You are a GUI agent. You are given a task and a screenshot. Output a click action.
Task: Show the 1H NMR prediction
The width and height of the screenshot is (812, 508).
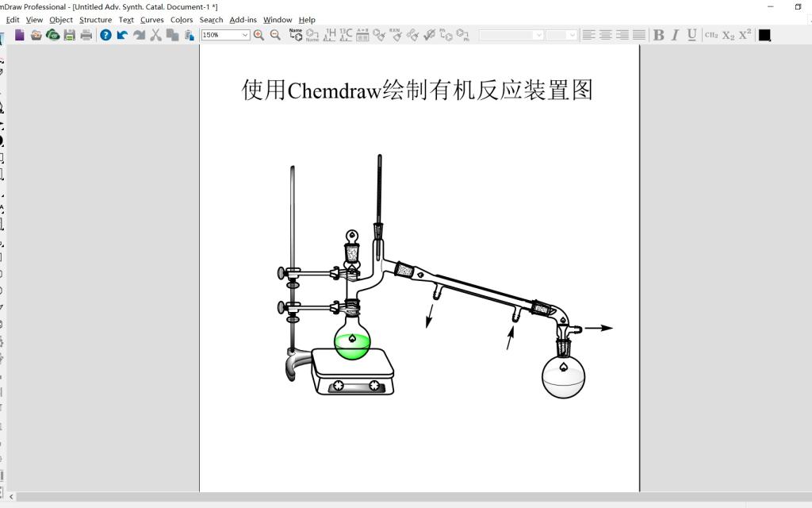[329, 35]
